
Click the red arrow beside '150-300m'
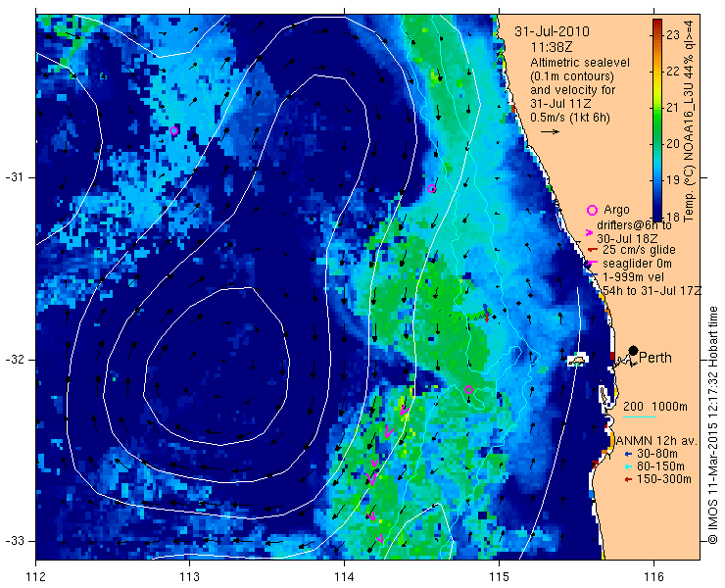pos(627,479)
